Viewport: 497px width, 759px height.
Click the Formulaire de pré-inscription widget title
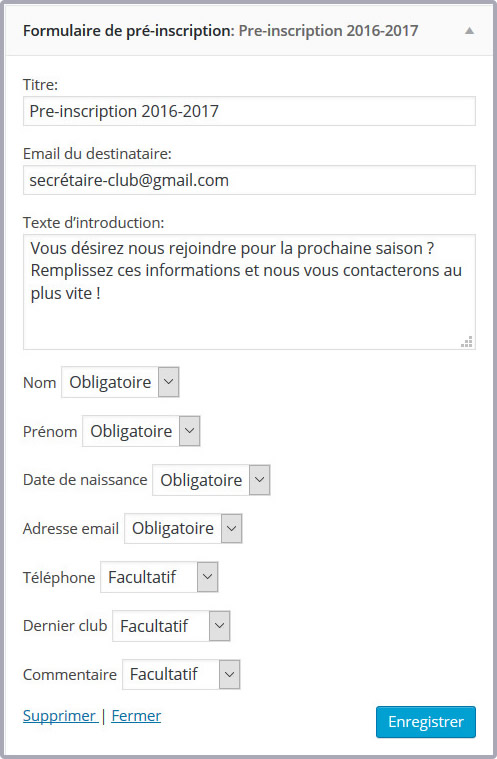pyautogui.click(x=220, y=31)
